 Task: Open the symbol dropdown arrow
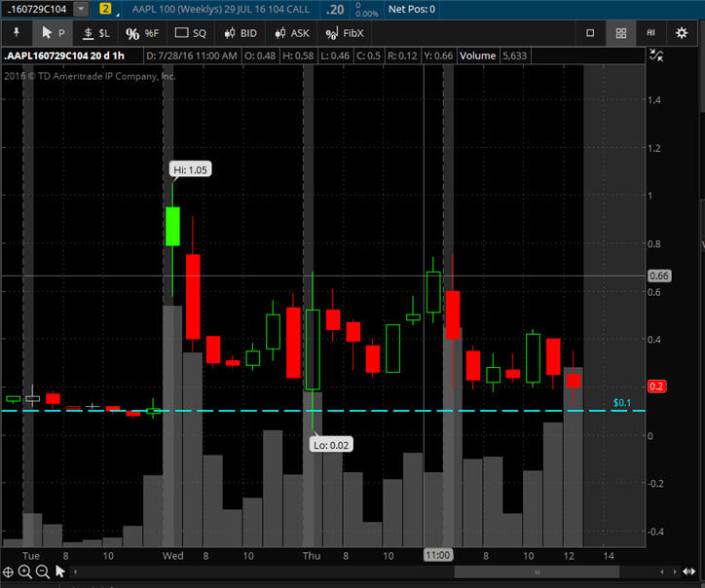[81, 9]
